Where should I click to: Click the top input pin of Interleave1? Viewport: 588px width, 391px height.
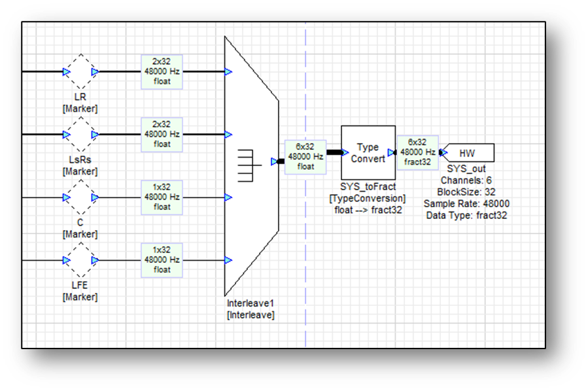[x=228, y=72]
